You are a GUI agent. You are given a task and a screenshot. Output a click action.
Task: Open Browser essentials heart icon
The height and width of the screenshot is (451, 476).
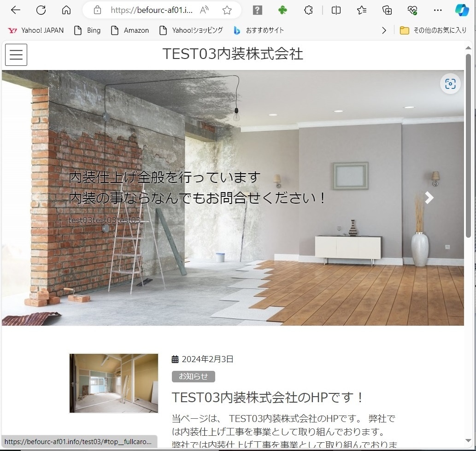pyautogui.click(x=412, y=10)
